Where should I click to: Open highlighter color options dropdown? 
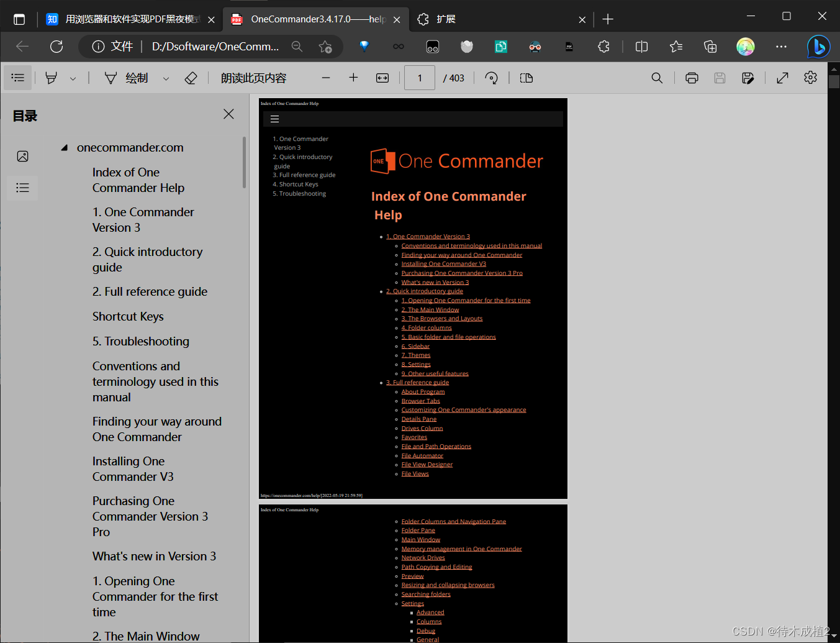(73, 78)
